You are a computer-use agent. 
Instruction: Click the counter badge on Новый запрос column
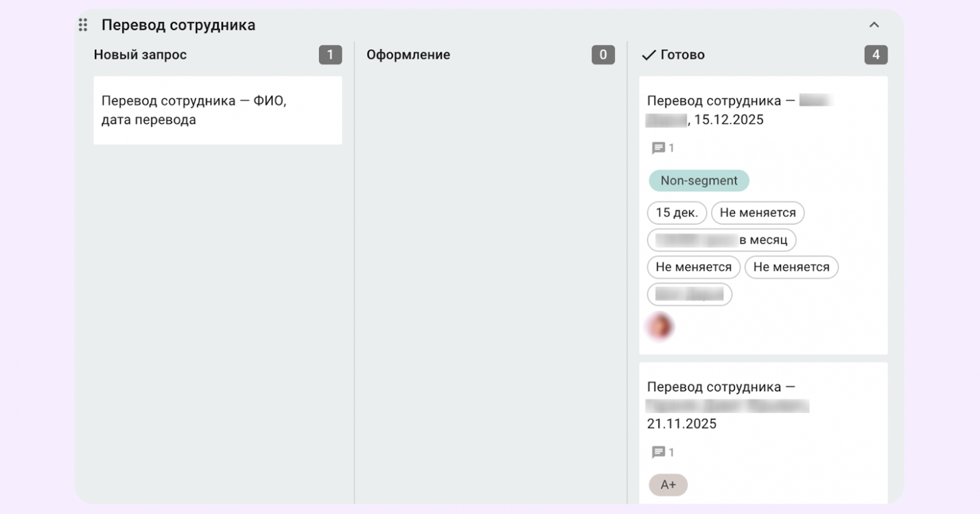click(330, 55)
